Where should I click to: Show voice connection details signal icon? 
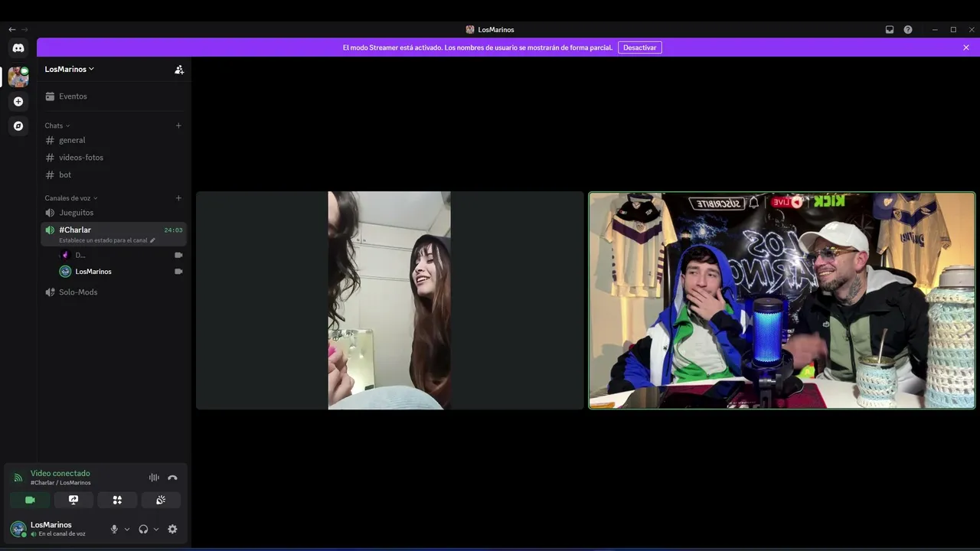18,478
